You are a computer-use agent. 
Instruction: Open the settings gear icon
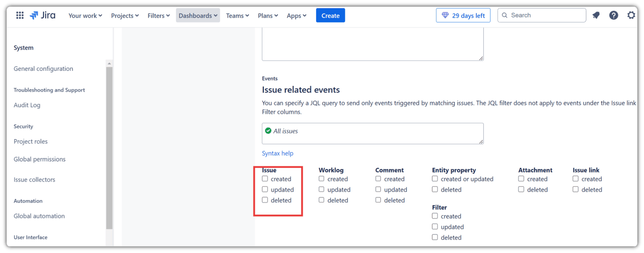tap(631, 15)
